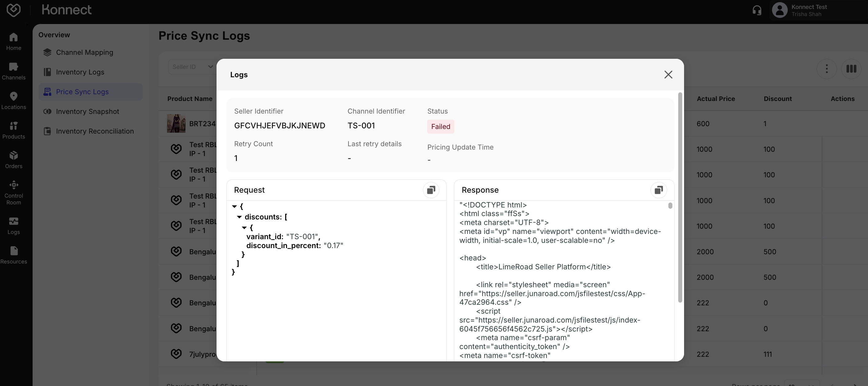The width and height of the screenshot is (868, 386).
Task: Copy the Request payload
Action: 431,190
